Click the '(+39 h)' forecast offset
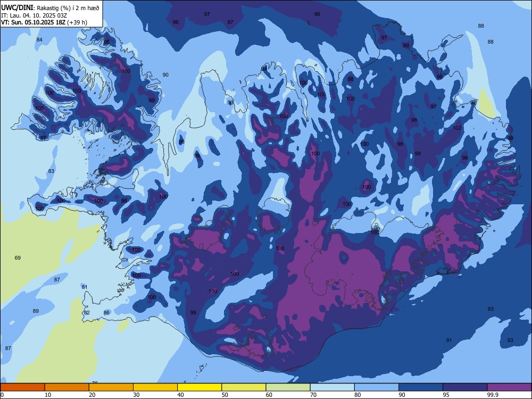Image resolution: width=532 pixels, height=399 pixels. [x=77, y=22]
